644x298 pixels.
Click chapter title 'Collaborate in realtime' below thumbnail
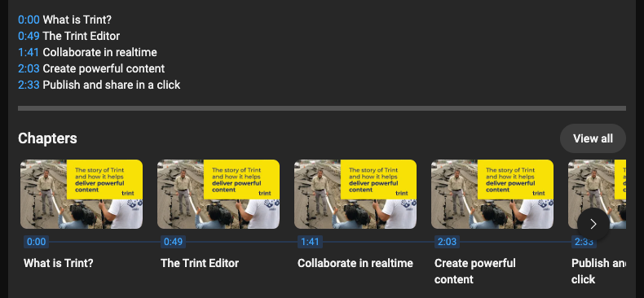(355, 263)
